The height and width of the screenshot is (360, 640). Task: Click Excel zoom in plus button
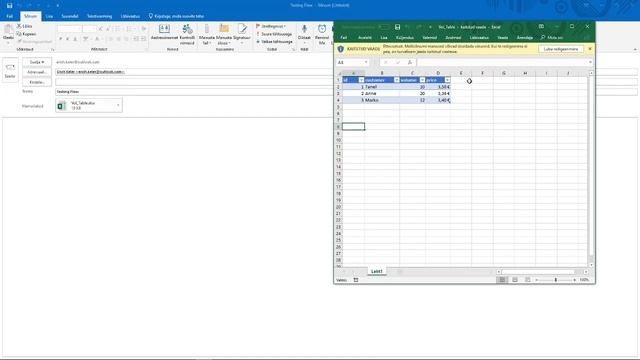click(575, 280)
